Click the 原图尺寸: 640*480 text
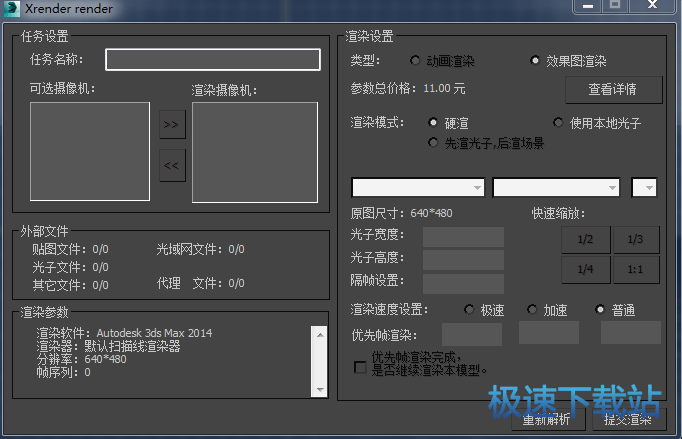This screenshot has height=439, width=682. click(401, 213)
